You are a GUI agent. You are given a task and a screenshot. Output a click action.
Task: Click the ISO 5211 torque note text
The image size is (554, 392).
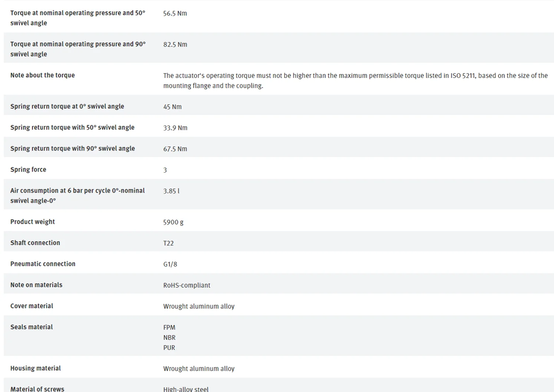pos(355,80)
